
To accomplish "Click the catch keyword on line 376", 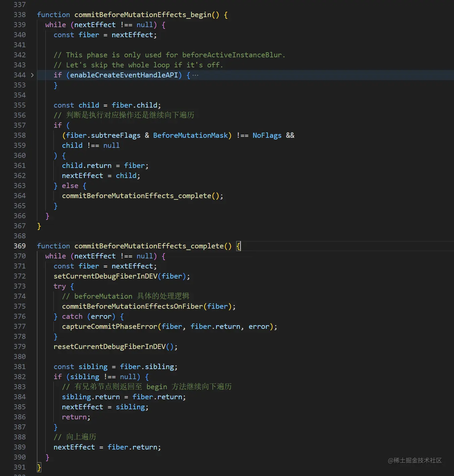I will [72, 316].
